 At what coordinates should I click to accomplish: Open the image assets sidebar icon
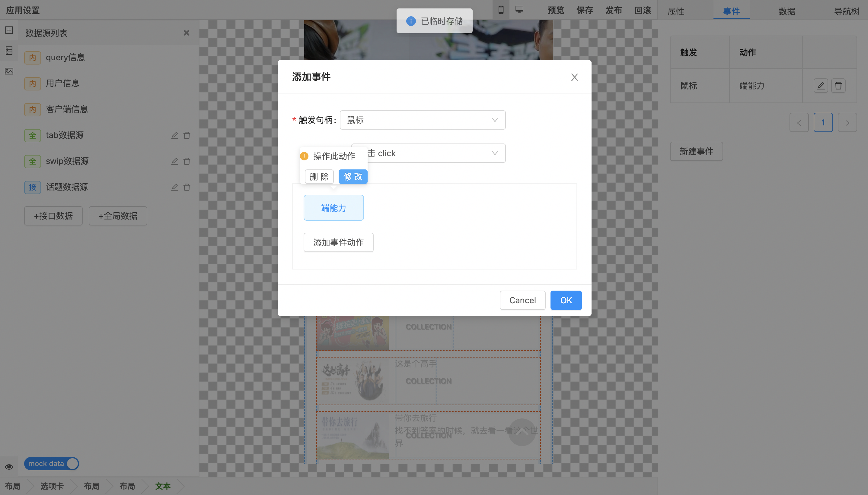[9, 71]
